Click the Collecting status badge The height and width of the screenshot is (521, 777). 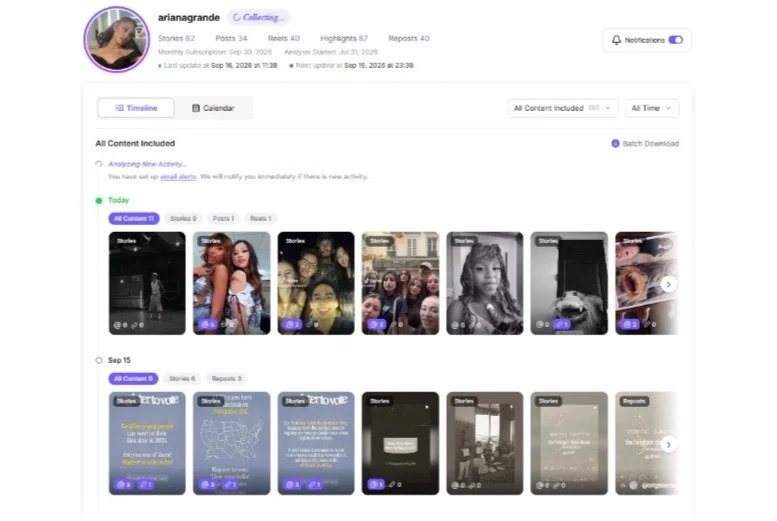click(258, 17)
